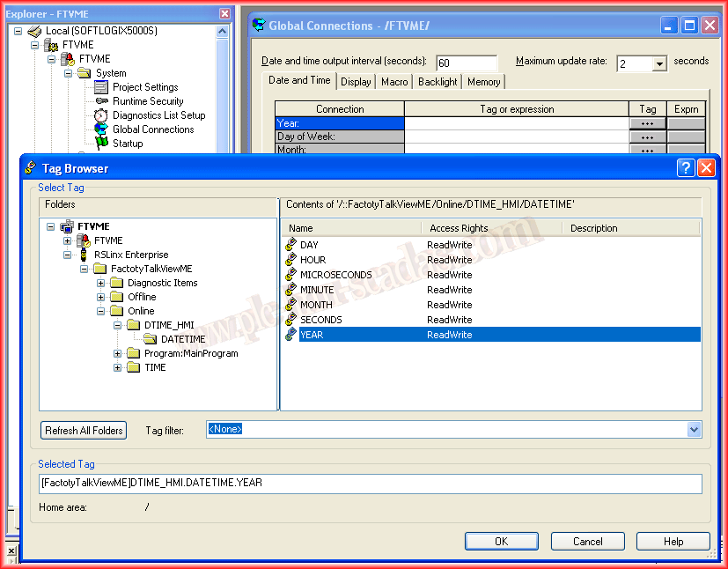
Task: Open the Tag filter dropdown
Action: 694,429
